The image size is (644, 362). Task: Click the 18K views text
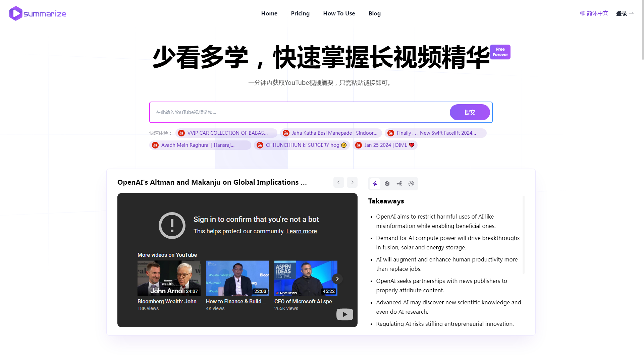[148, 308]
